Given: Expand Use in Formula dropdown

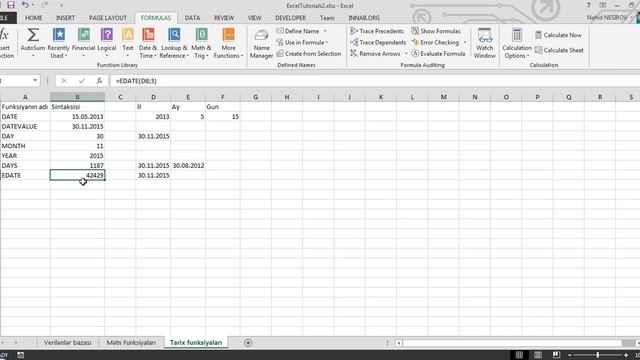Looking at the screenshot, I should pos(327,42).
